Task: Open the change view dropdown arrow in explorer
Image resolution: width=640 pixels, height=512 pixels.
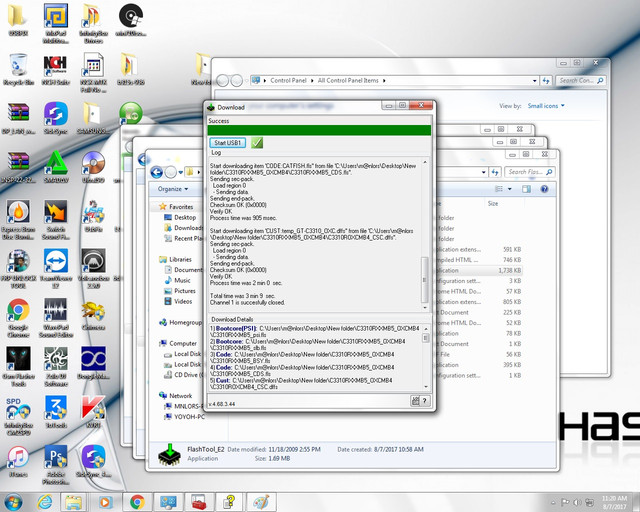Action: pyautogui.click(x=509, y=189)
